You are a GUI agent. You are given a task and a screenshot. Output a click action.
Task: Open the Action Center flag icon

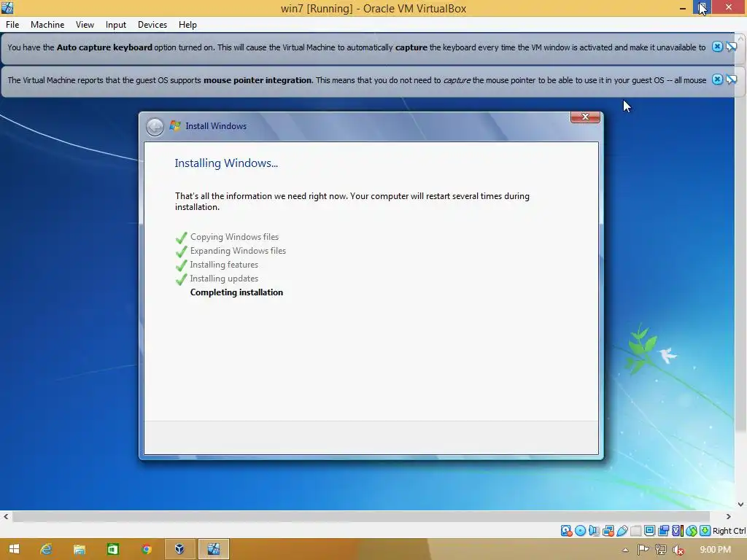[x=643, y=550]
